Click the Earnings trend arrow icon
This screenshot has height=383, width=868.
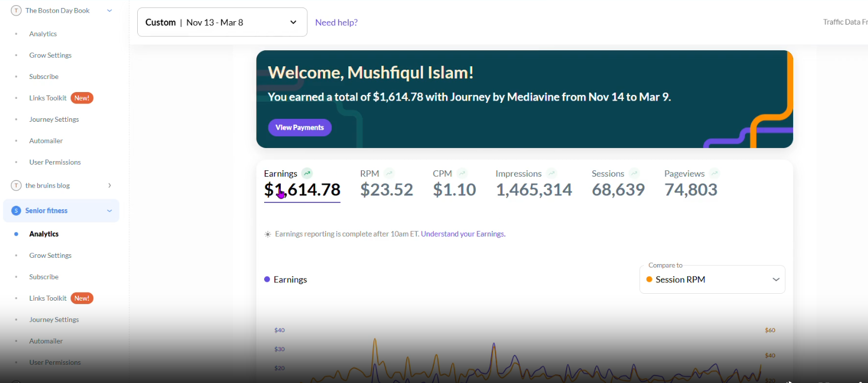[308, 173]
